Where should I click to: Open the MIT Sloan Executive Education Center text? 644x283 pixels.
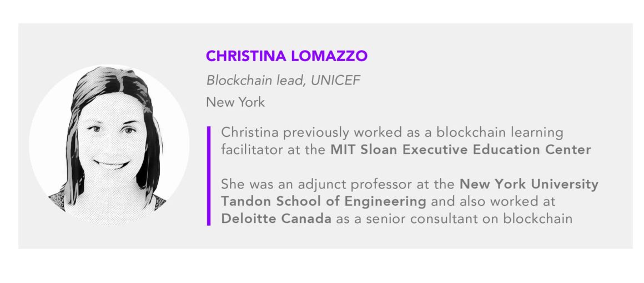pos(461,150)
